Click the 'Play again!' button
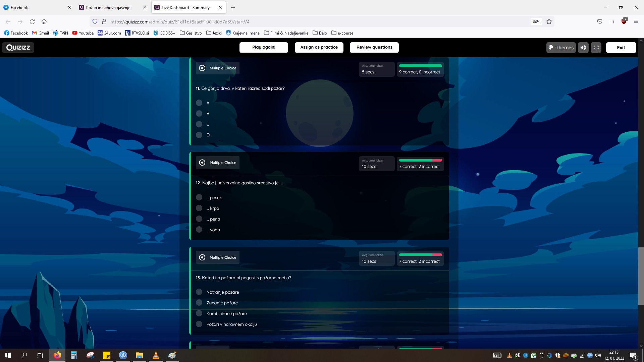This screenshot has width=644, height=362. click(264, 47)
